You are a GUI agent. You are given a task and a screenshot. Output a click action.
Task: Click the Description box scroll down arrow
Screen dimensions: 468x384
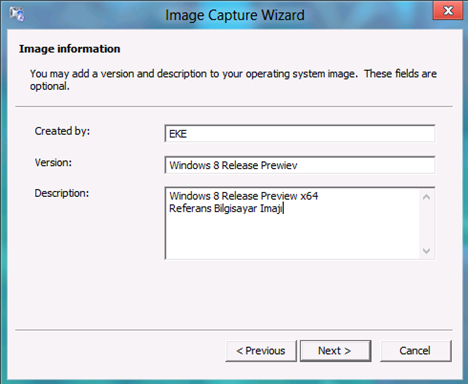426,251
